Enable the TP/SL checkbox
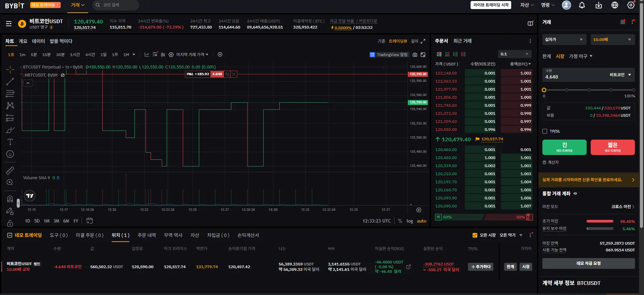644x295 pixels. point(545,131)
